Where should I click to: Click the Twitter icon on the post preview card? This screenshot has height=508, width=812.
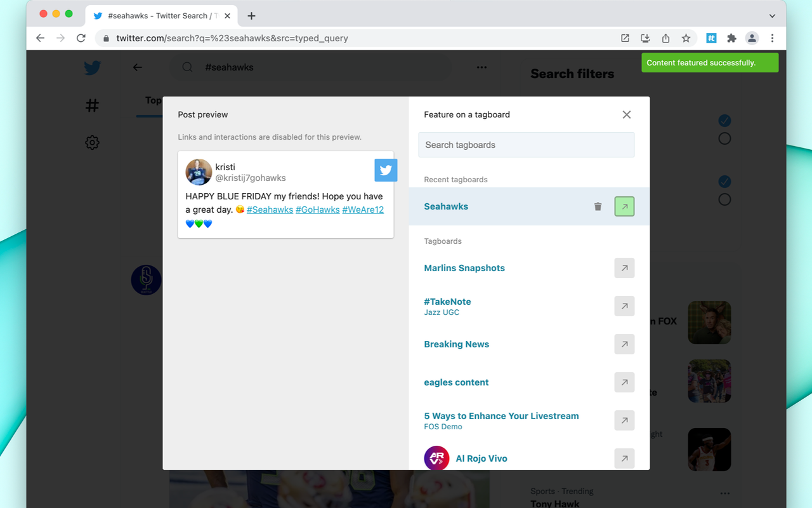tap(386, 170)
